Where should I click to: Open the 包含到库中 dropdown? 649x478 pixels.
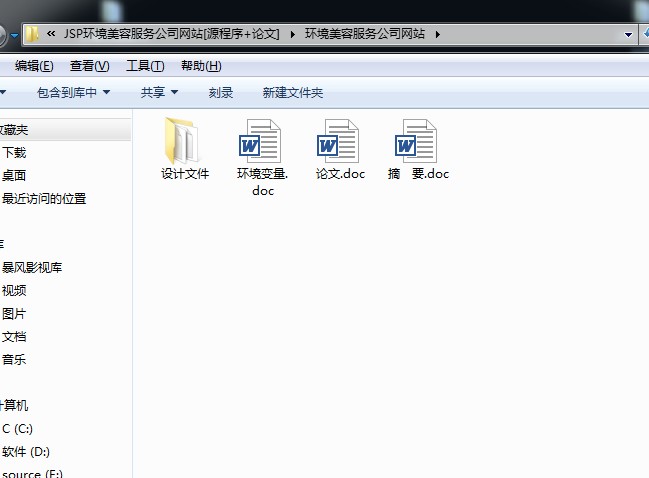pos(73,92)
